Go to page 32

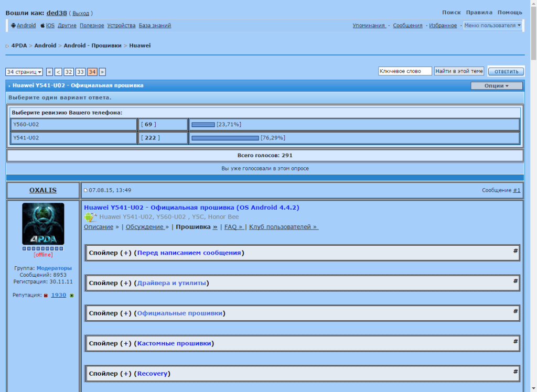(69, 72)
